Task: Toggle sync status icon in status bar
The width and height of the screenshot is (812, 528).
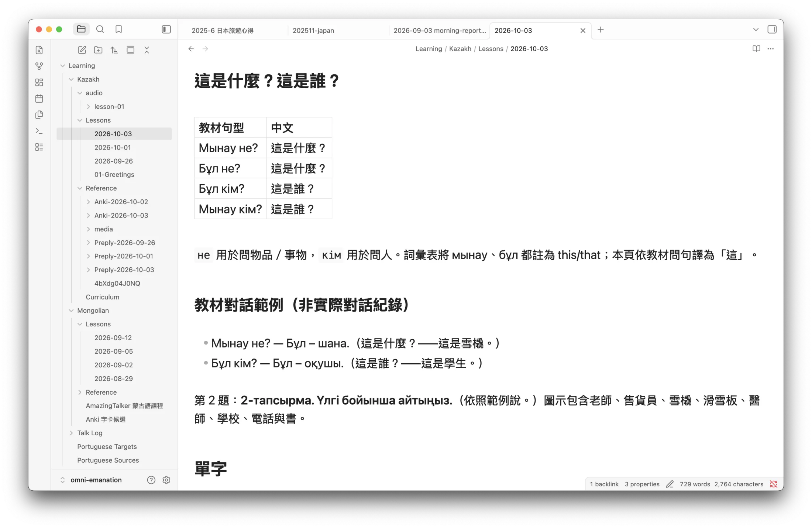Action: (774, 484)
